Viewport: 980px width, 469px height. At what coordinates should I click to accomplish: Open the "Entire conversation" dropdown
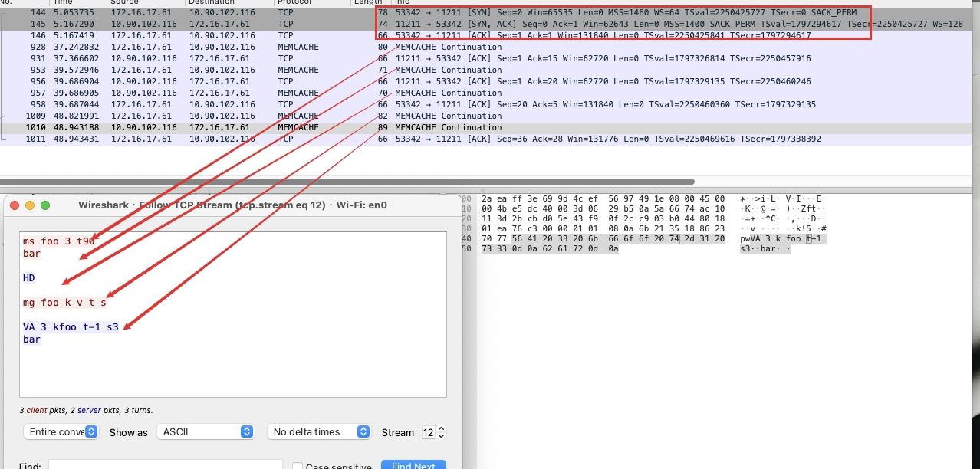tap(60, 431)
